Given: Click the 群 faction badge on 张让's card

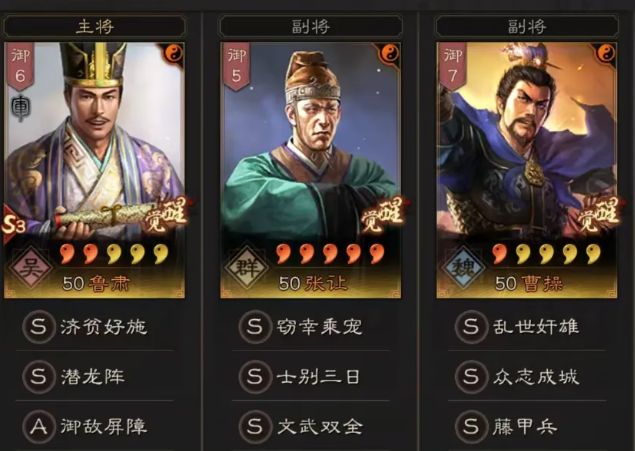Looking at the screenshot, I should pos(247,267).
